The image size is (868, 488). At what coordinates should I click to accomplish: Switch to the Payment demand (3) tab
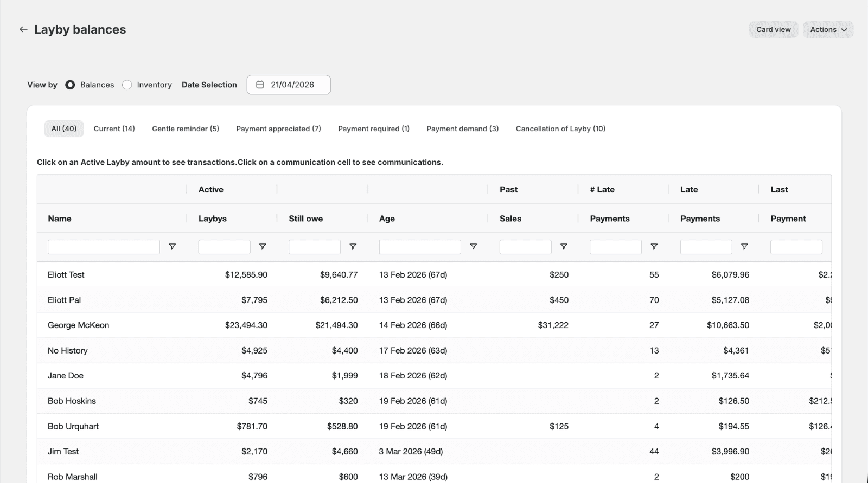463,129
